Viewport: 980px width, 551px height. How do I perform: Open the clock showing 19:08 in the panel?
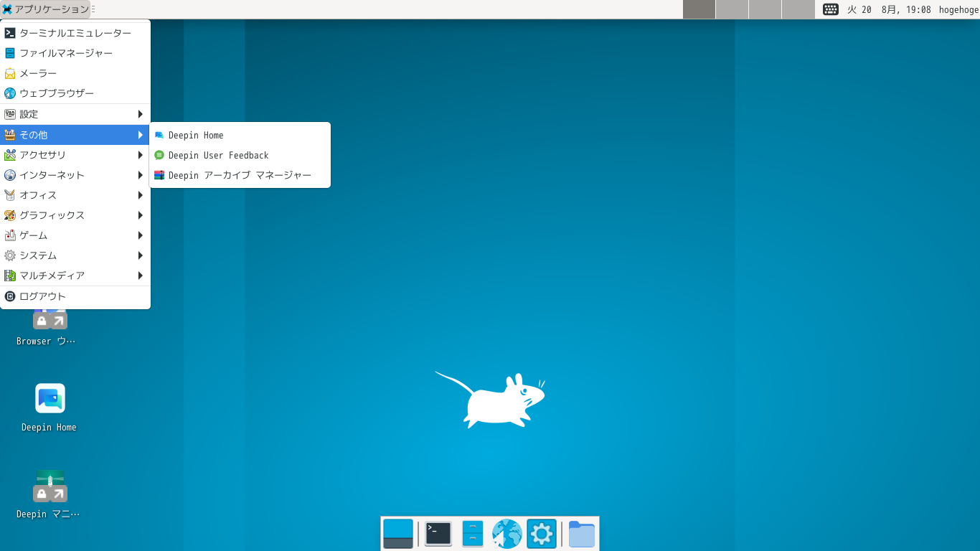coord(889,9)
